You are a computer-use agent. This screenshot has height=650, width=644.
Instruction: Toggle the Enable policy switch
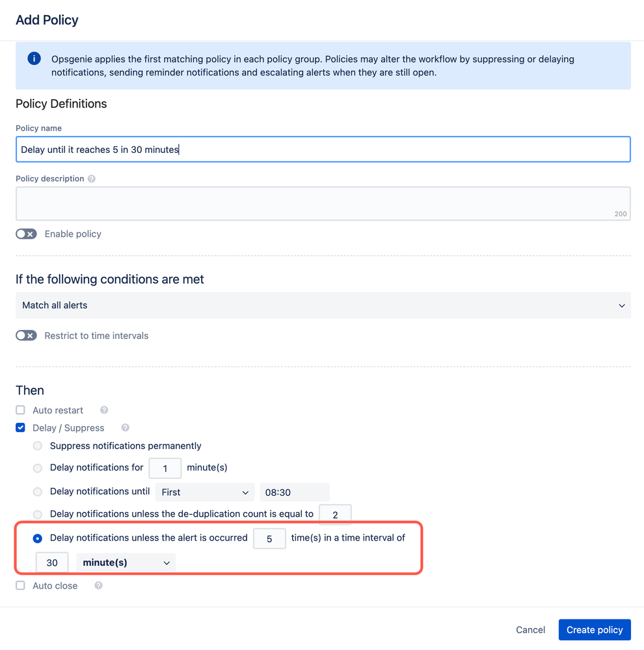point(26,234)
